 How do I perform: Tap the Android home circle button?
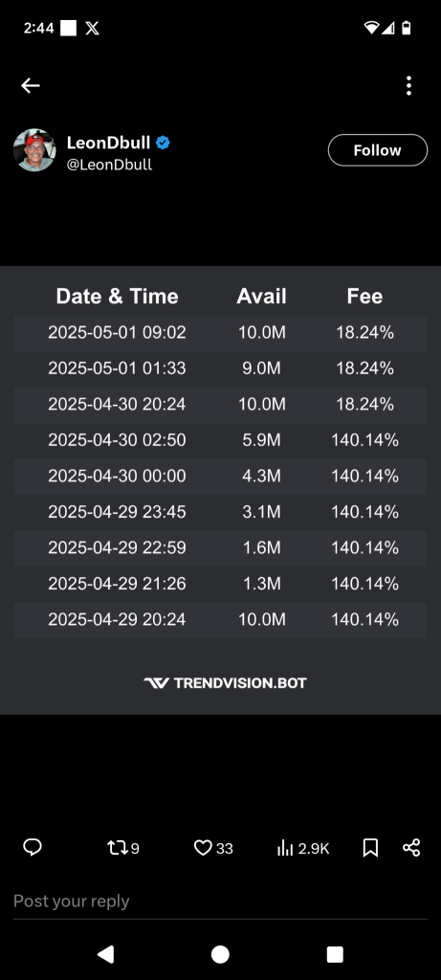(x=220, y=954)
